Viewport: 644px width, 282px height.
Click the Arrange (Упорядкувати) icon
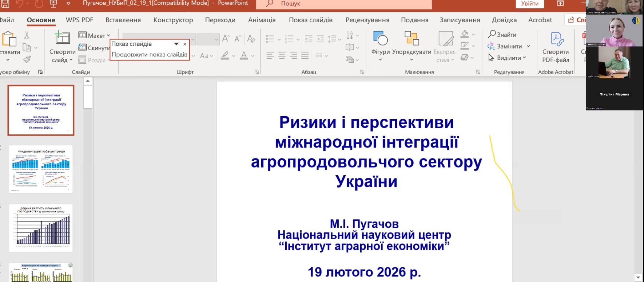(x=412, y=38)
